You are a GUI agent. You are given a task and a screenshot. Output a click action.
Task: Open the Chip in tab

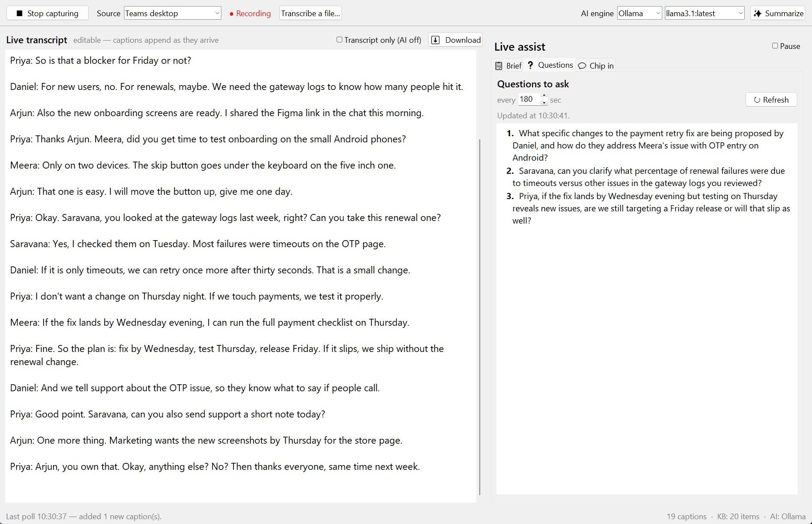[595, 65]
